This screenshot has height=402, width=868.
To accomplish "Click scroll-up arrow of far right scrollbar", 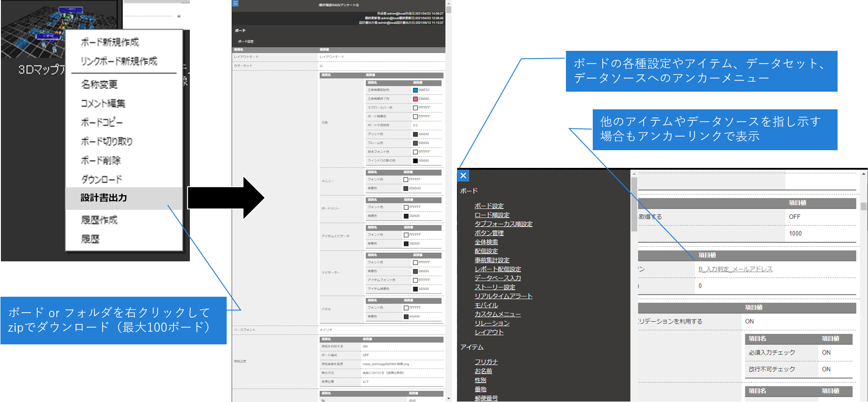I will [863, 174].
